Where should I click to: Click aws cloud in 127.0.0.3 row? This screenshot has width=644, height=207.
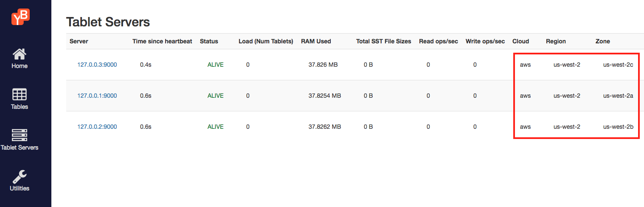[x=525, y=65]
